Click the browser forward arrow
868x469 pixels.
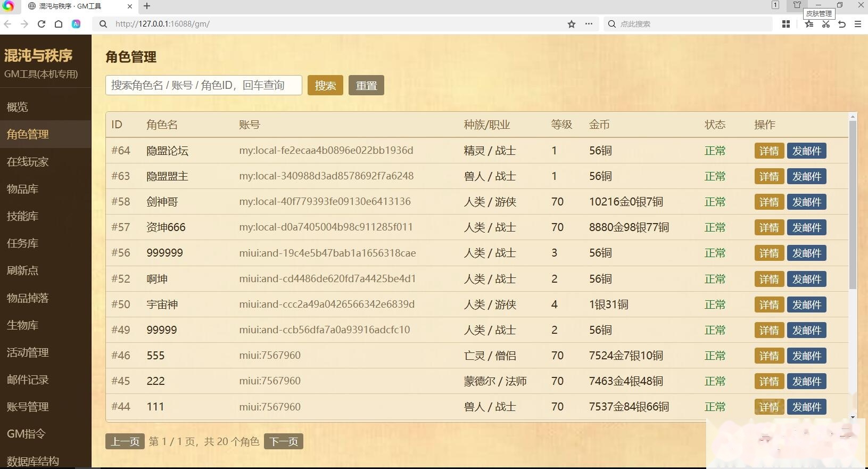coord(24,24)
